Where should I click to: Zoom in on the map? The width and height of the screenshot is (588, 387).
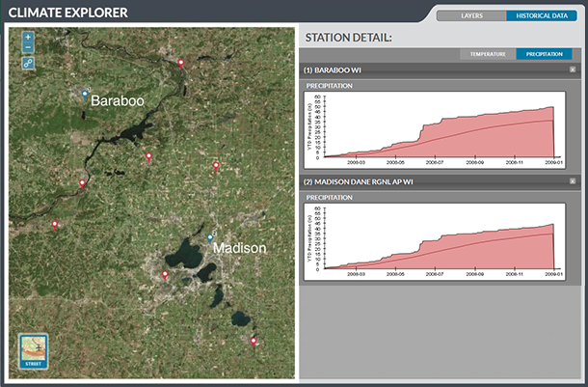point(28,37)
